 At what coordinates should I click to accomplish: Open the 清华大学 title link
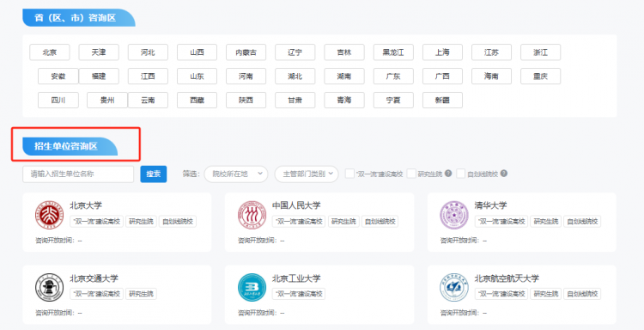[491, 205]
